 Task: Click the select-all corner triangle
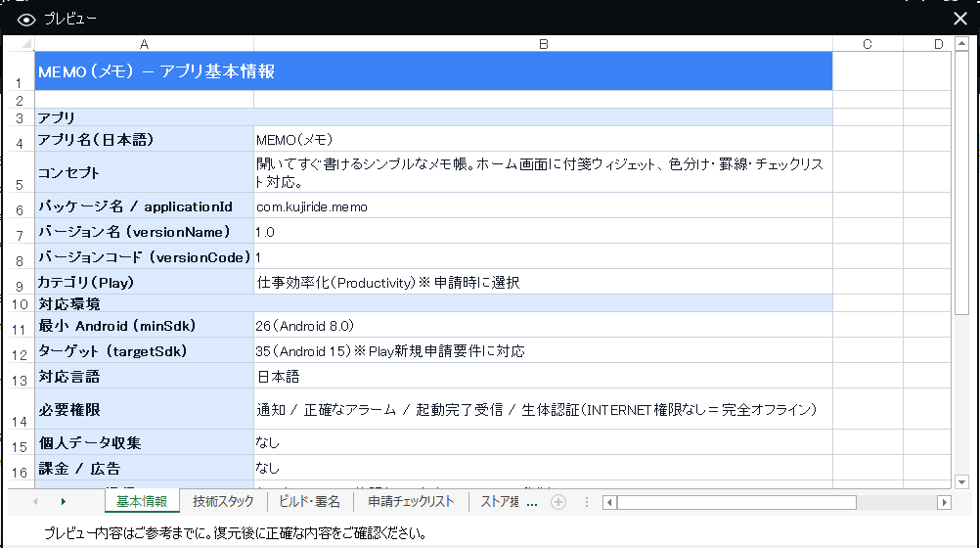coord(25,44)
